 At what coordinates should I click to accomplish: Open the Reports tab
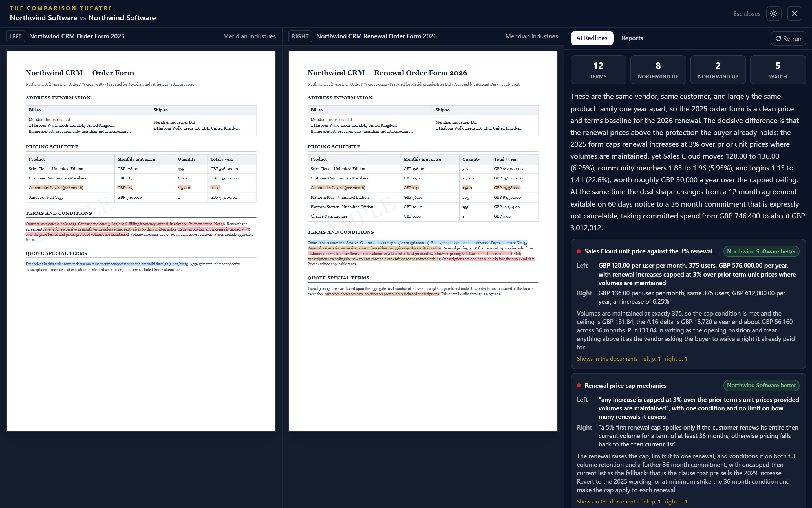pyautogui.click(x=632, y=38)
